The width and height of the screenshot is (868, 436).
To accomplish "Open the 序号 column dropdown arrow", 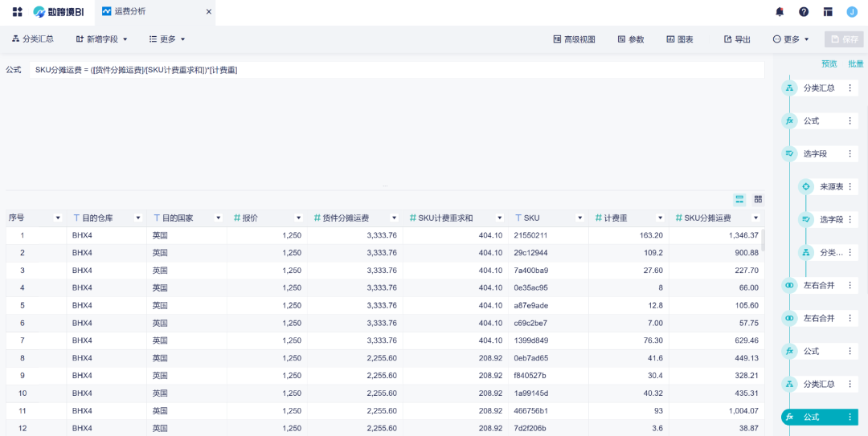I will pyautogui.click(x=58, y=218).
